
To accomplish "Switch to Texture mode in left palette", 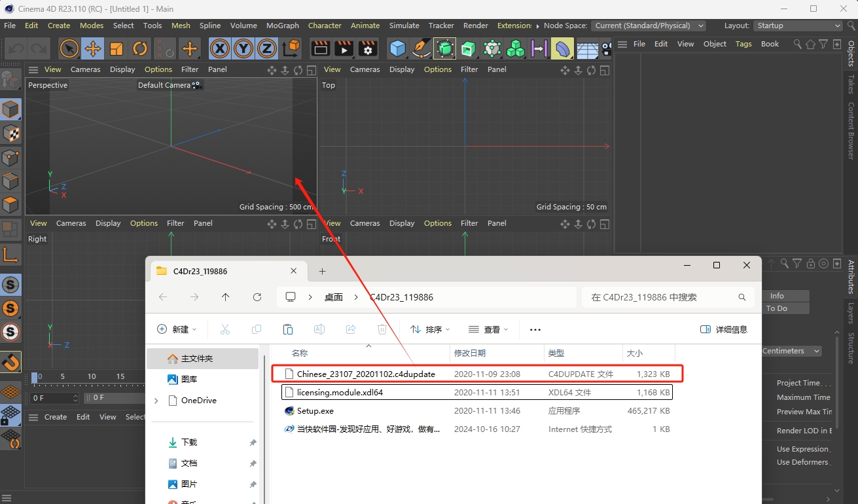I will pos(10,134).
